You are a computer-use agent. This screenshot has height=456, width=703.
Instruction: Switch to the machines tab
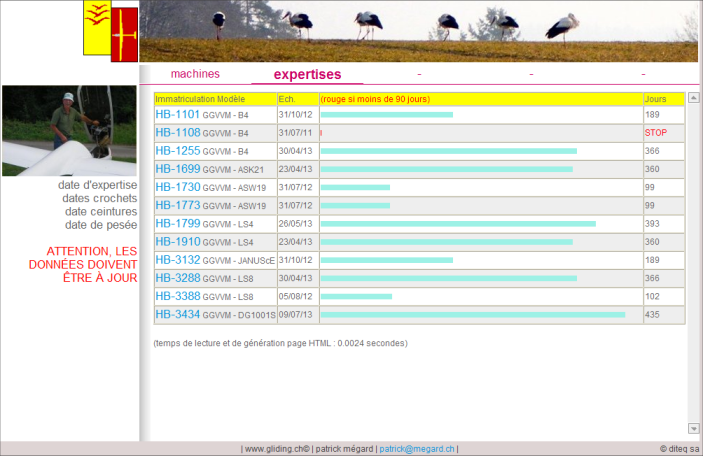[195, 74]
